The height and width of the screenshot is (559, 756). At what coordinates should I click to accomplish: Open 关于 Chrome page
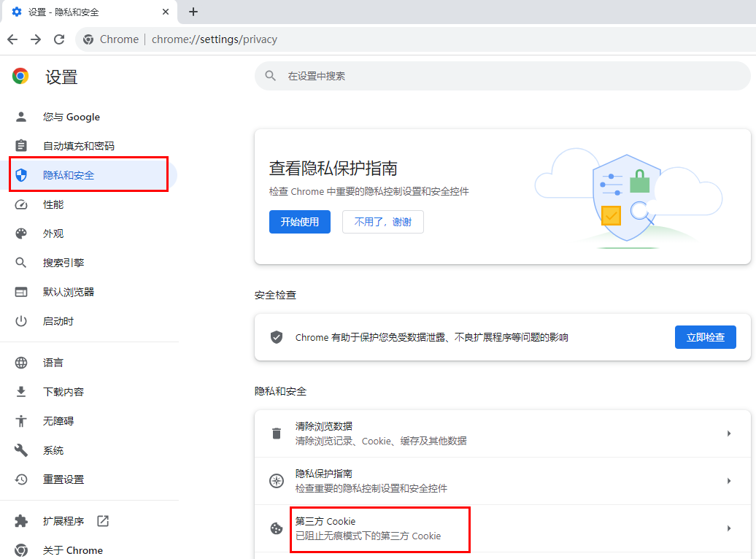[89, 550]
